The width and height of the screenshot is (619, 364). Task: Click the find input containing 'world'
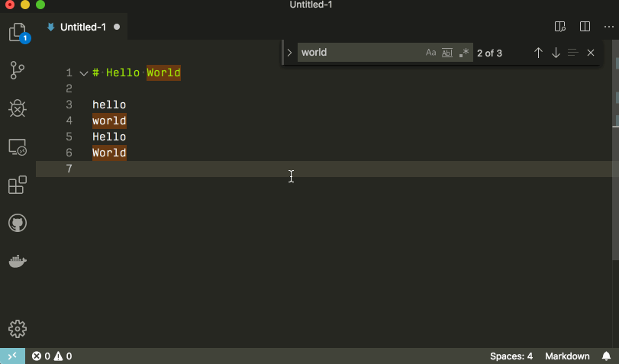(x=359, y=53)
